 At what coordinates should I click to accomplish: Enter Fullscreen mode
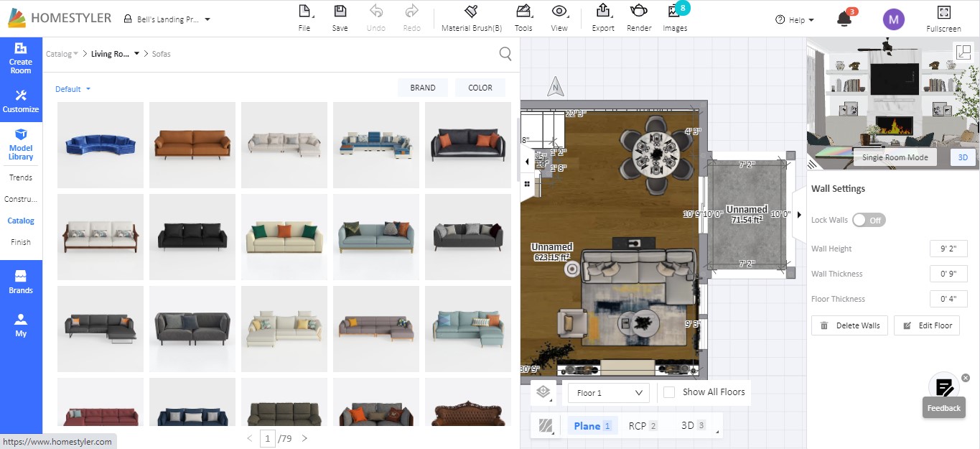coord(943,13)
